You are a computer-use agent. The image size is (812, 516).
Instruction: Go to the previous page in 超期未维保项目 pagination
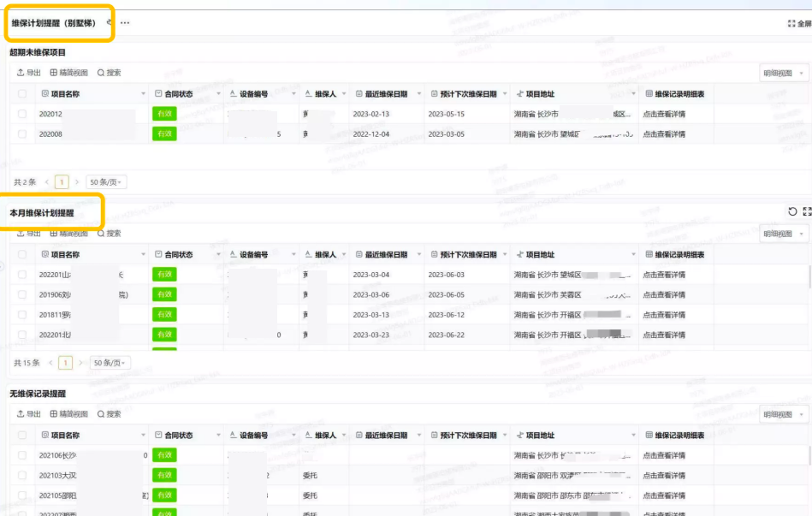point(47,182)
